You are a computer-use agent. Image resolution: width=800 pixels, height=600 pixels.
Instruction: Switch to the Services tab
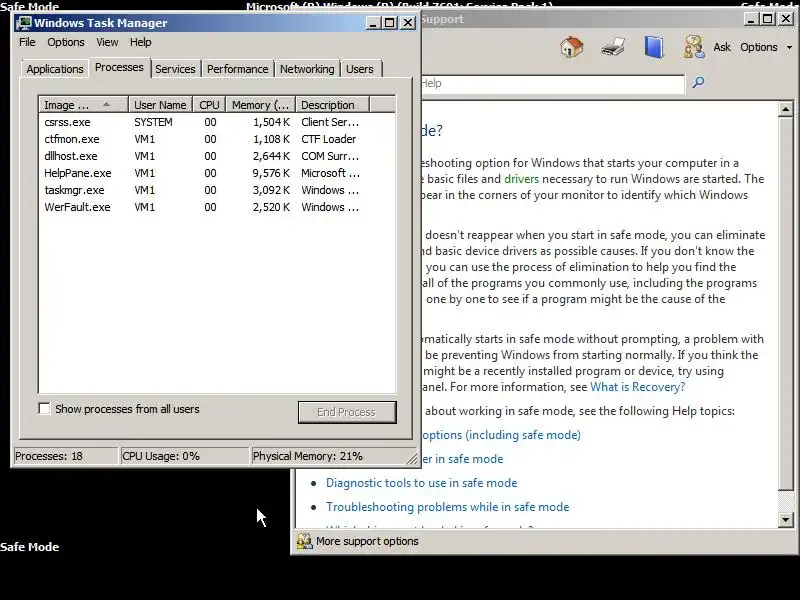point(175,69)
